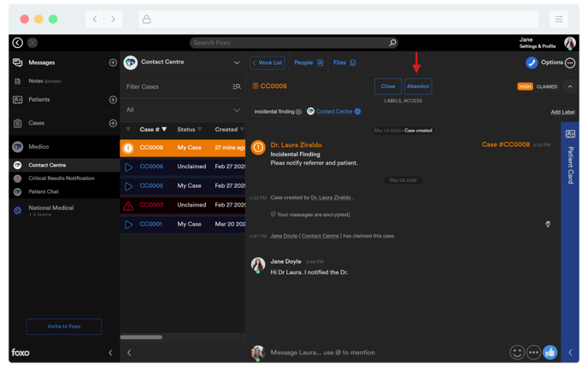Viewport: 588px width, 368px height.
Task: Click the Messages chat icon in sidebar
Action: (18, 62)
